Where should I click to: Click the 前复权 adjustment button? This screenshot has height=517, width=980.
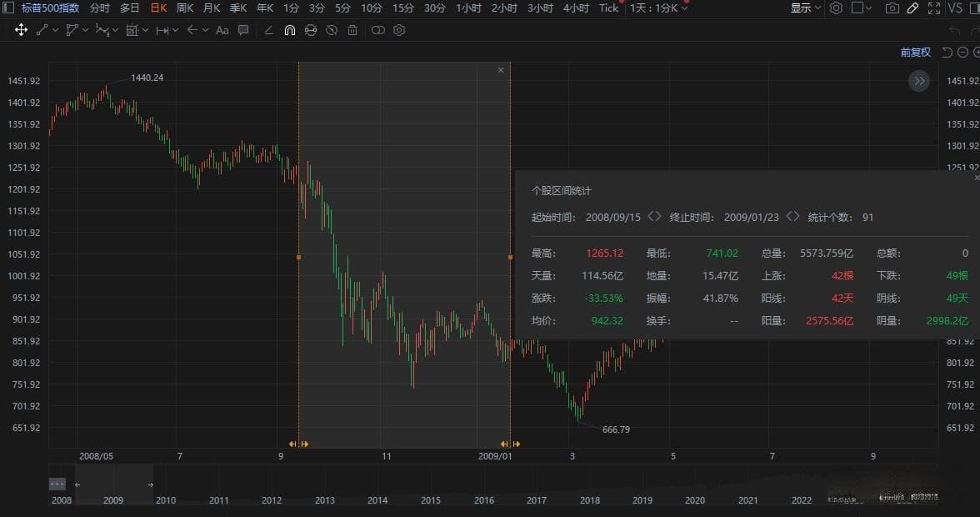tap(915, 52)
